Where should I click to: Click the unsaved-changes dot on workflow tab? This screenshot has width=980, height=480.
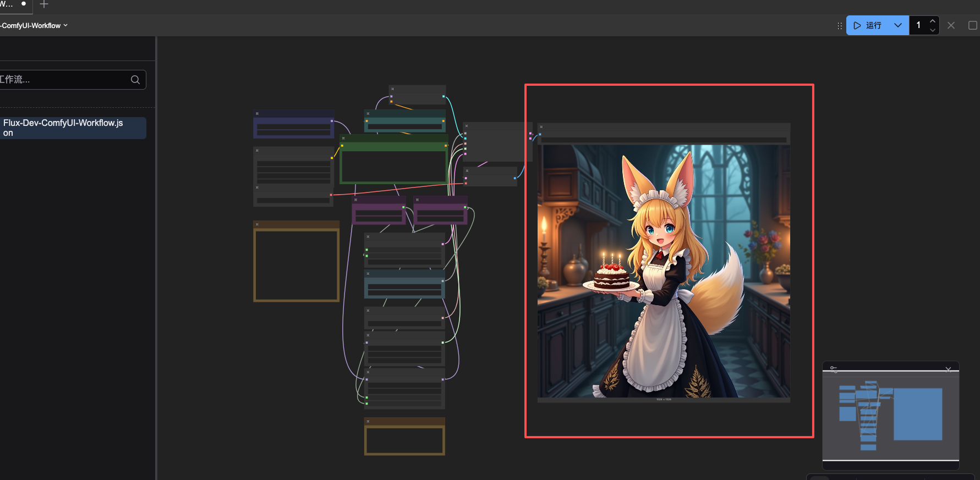pos(24,3)
